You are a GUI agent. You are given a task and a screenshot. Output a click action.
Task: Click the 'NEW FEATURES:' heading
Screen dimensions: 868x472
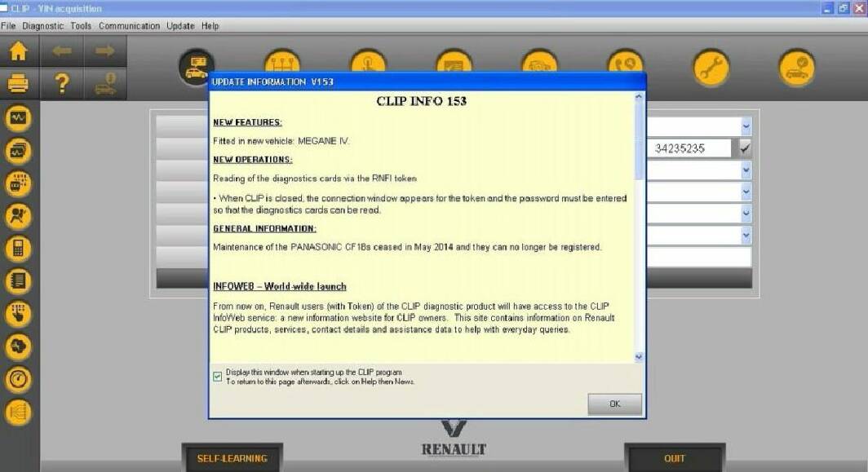tap(247, 122)
